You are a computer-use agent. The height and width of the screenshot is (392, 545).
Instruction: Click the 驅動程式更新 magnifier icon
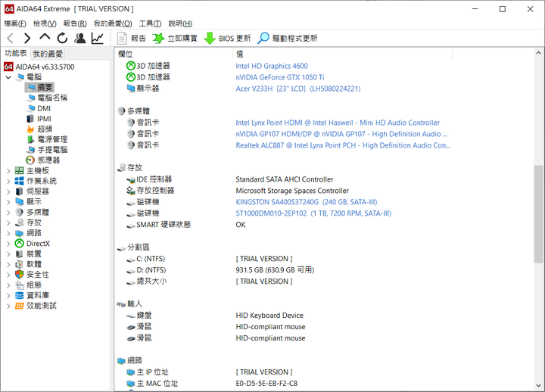click(x=263, y=39)
